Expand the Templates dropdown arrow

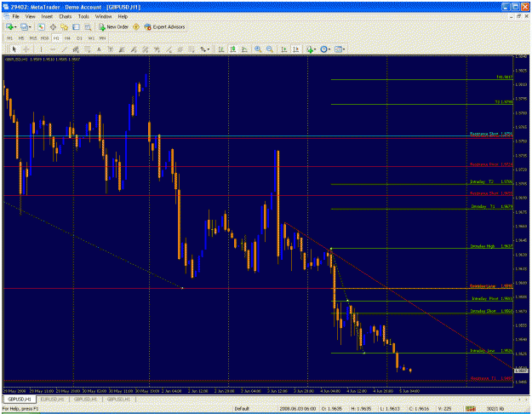point(344,49)
